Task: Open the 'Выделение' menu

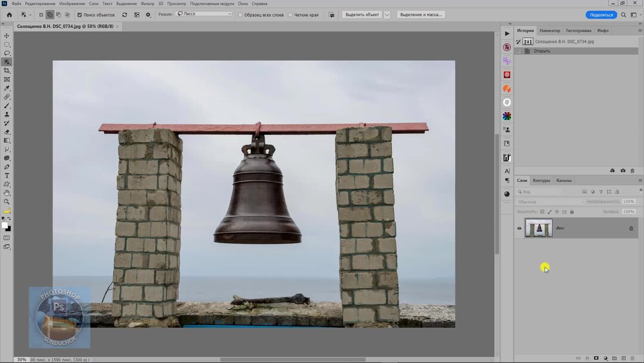Action: (126, 4)
